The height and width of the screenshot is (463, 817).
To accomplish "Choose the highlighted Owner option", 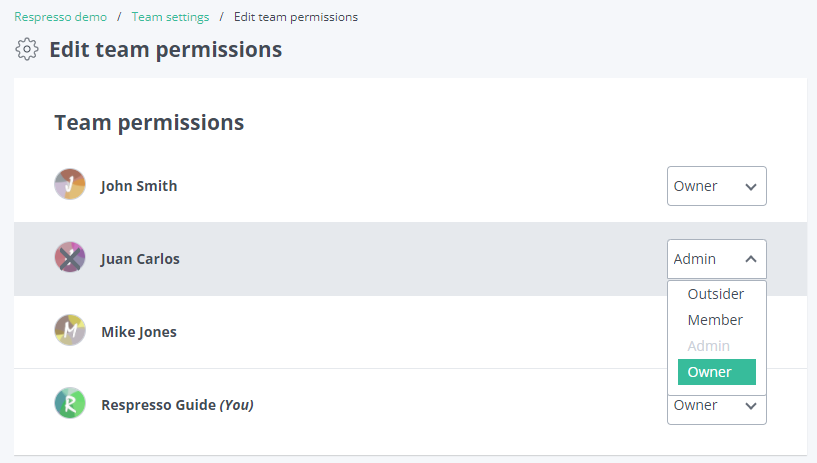I will 716,372.
